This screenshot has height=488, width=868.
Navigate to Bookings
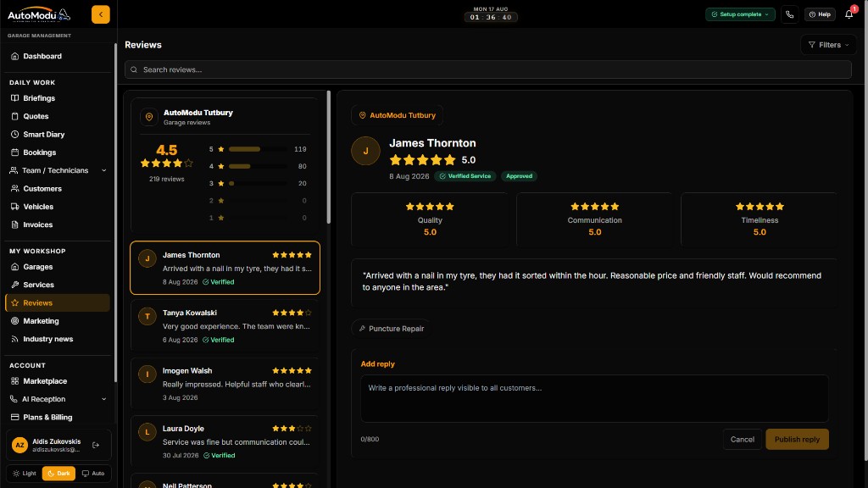tap(58, 152)
